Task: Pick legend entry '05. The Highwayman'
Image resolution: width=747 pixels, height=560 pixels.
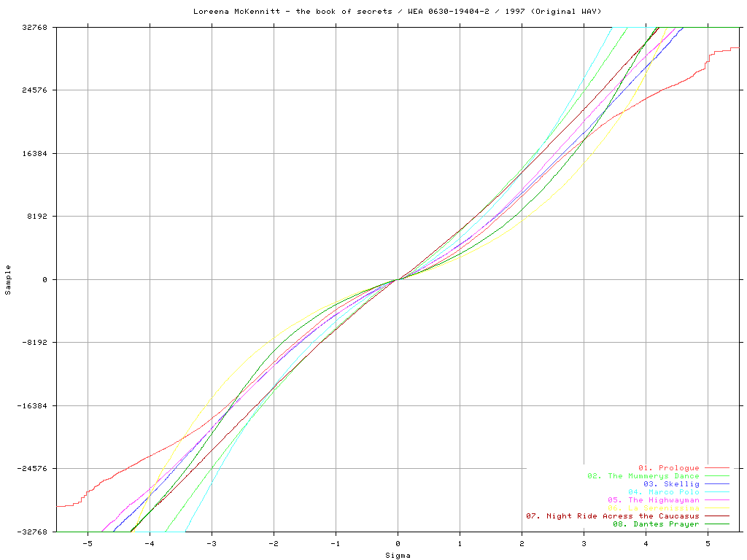Action: tap(654, 500)
